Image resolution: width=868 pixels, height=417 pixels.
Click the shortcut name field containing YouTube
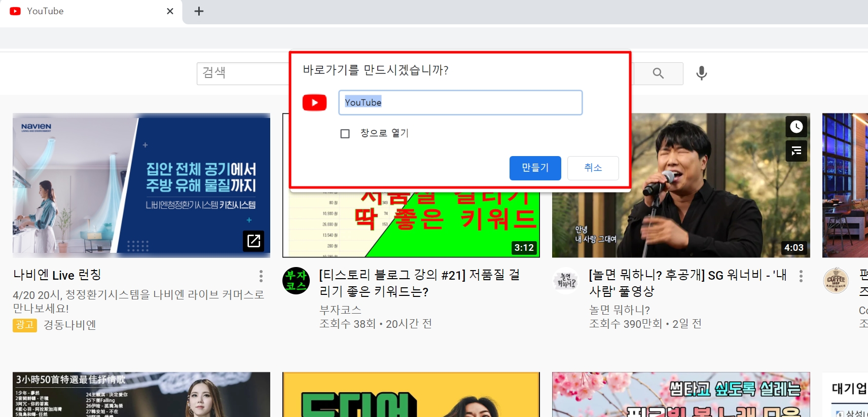coord(460,103)
